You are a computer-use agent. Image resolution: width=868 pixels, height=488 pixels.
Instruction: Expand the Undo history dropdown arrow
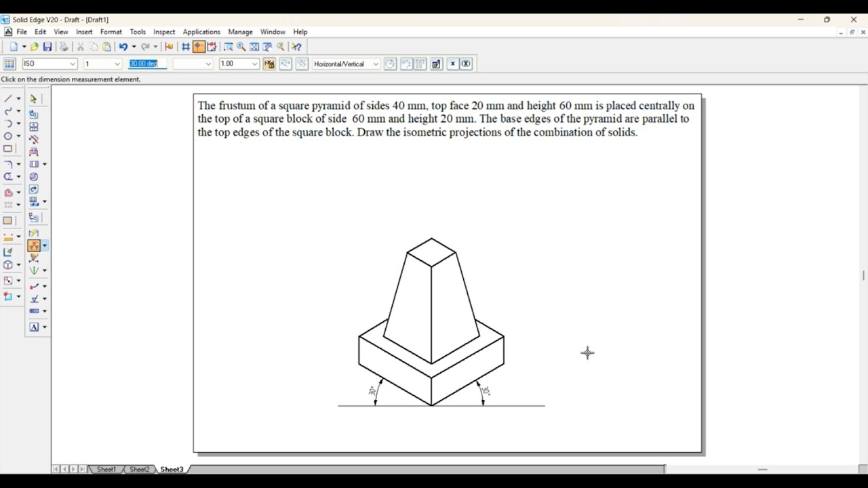point(134,47)
